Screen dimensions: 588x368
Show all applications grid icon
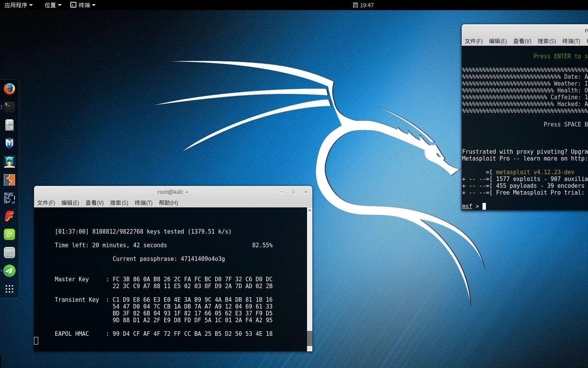[9, 289]
